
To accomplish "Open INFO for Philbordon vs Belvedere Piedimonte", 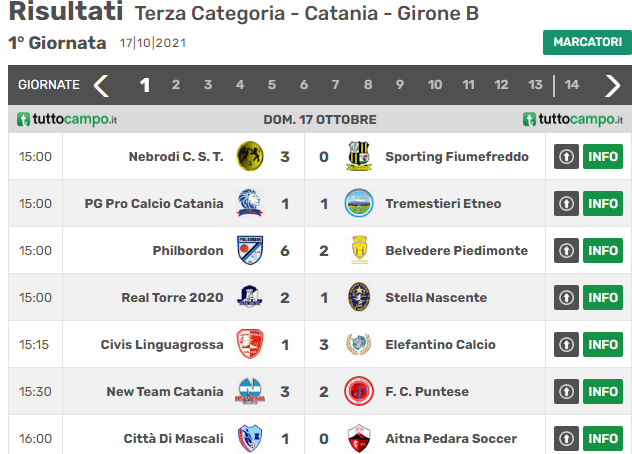I will [603, 250].
